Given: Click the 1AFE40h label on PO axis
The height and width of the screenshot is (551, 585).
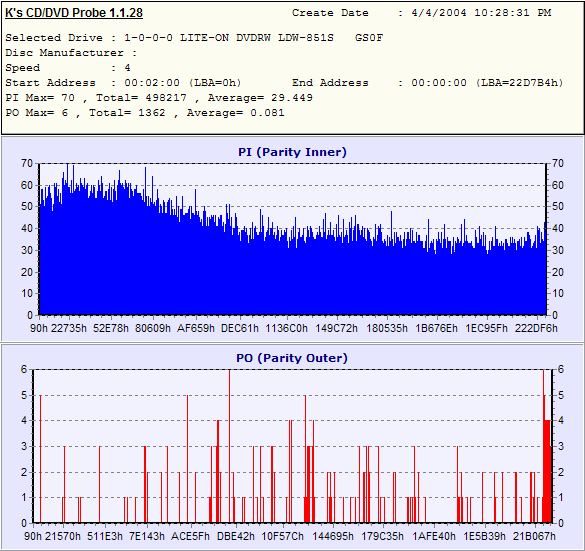Looking at the screenshot, I should tap(434, 536).
